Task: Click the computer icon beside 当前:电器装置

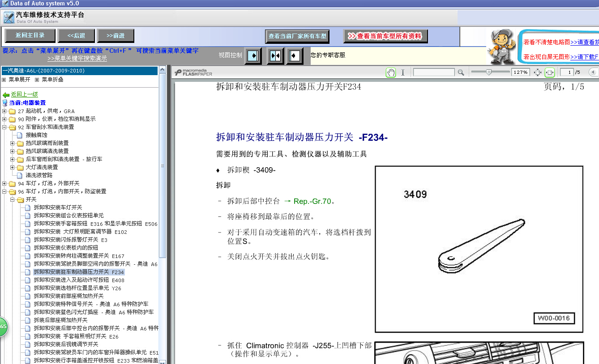Action: [x=5, y=103]
